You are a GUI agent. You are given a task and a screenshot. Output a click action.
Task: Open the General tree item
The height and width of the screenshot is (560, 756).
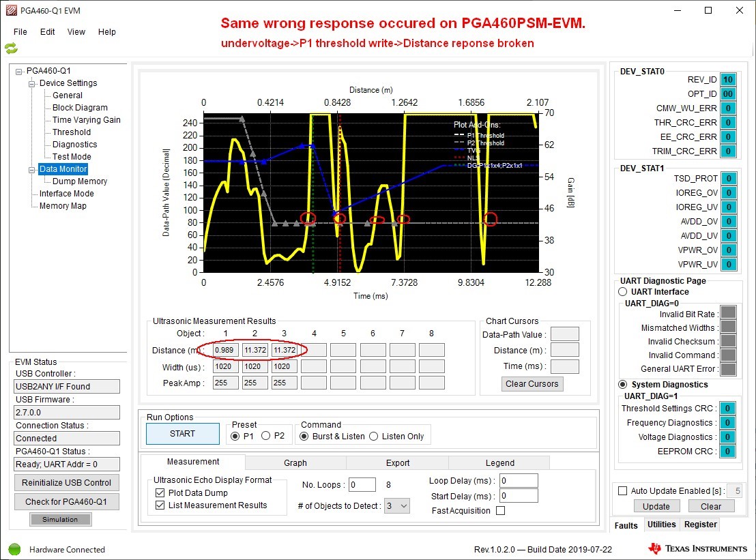(68, 95)
